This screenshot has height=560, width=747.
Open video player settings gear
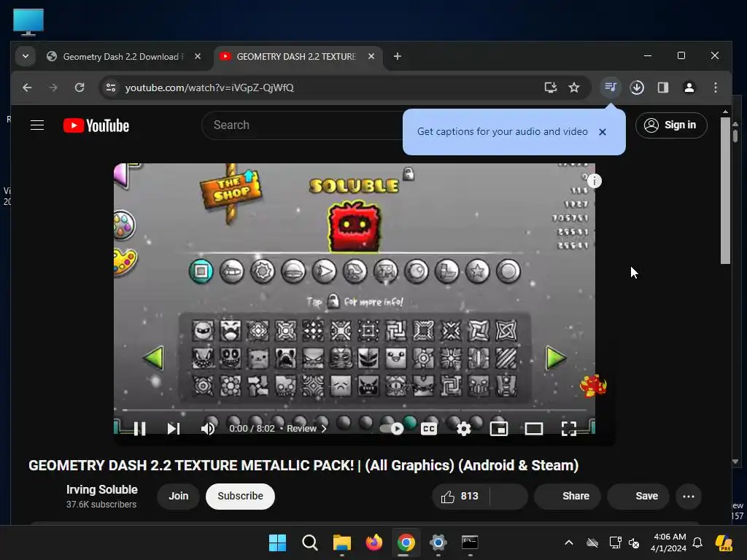463,429
